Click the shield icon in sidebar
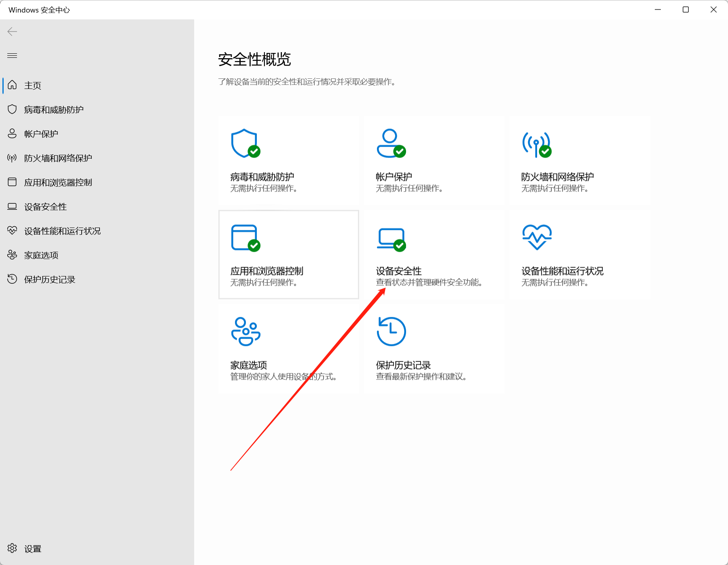Image resolution: width=728 pixels, height=565 pixels. pyautogui.click(x=12, y=109)
